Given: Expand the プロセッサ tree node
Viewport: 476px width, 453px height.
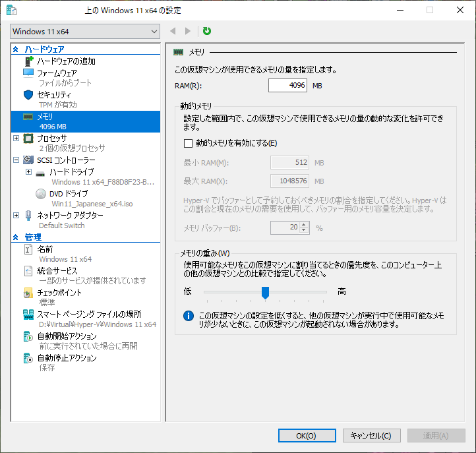Looking at the screenshot, I should 16,138.
